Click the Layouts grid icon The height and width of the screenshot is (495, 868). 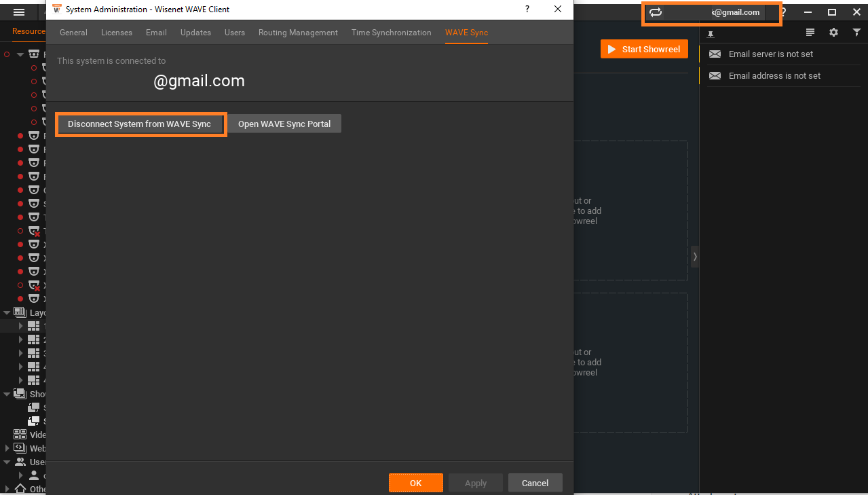coord(20,312)
